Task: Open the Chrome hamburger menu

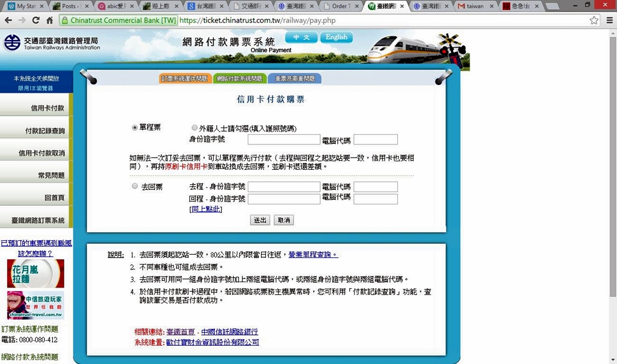Action: (x=610, y=20)
